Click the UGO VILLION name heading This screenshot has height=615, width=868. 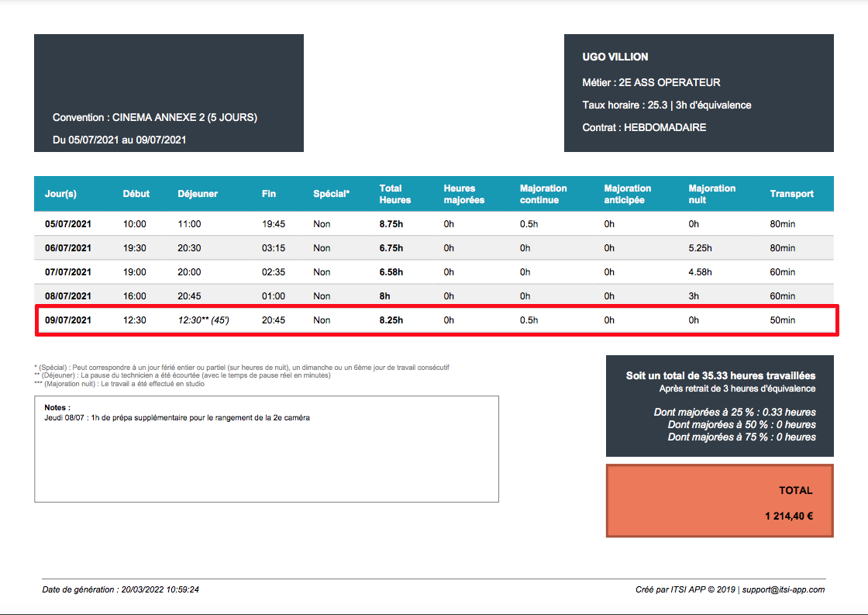(x=615, y=57)
